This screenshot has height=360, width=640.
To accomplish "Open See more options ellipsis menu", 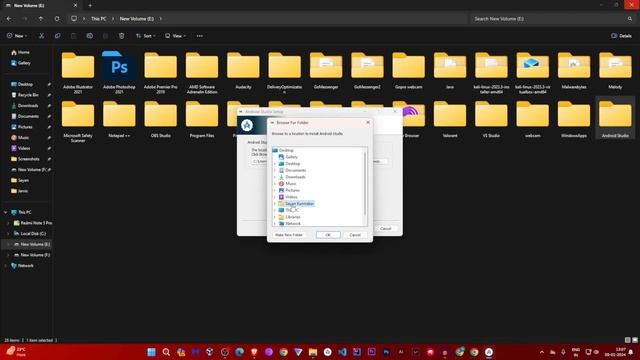I will click(200, 36).
